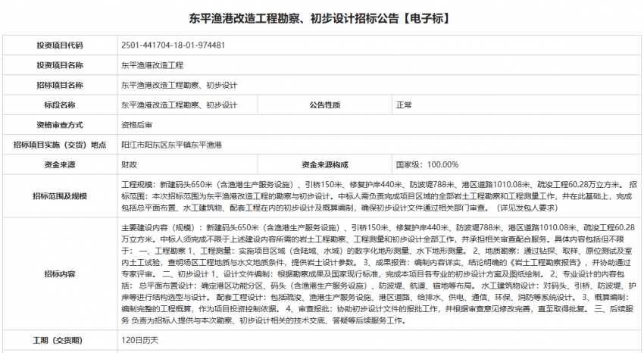The height and width of the screenshot is (353, 644).
Task: Click the value 正常
Action: pyautogui.click(x=404, y=105)
